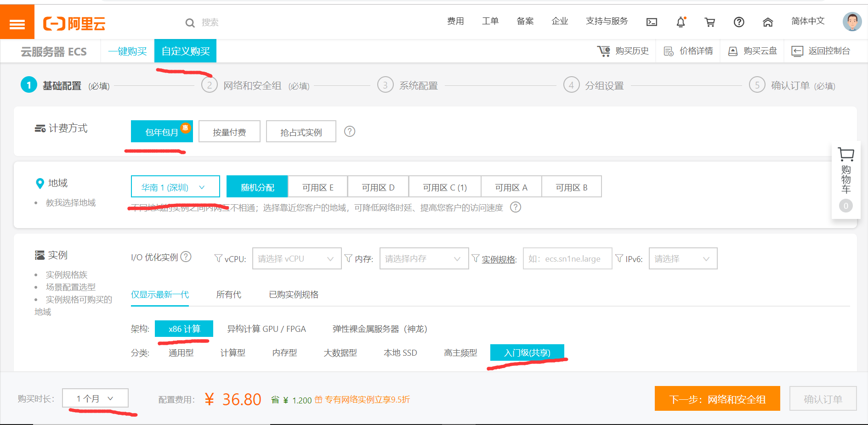The width and height of the screenshot is (868, 425).
Task: Open the orange hamburger menu
Action: (x=17, y=22)
